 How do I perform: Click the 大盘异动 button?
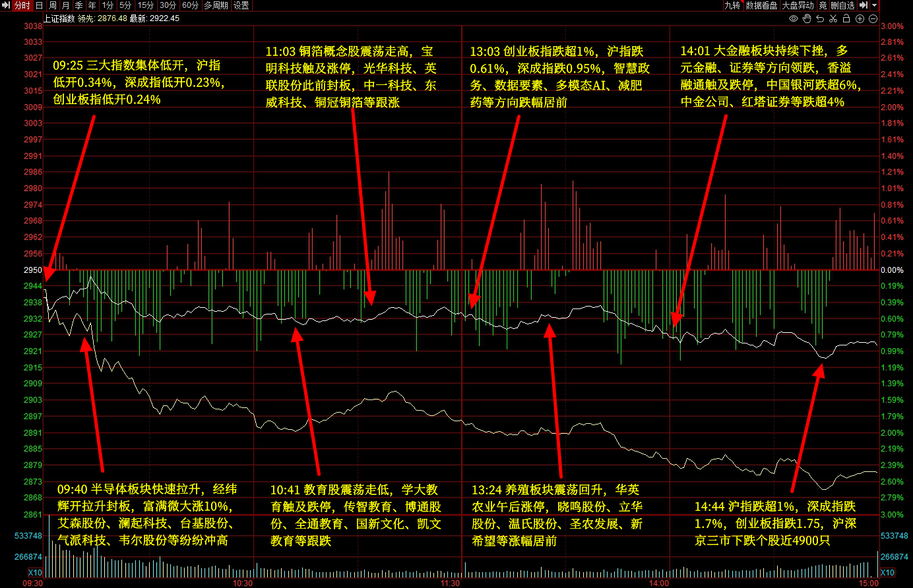click(x=798, y=5)
